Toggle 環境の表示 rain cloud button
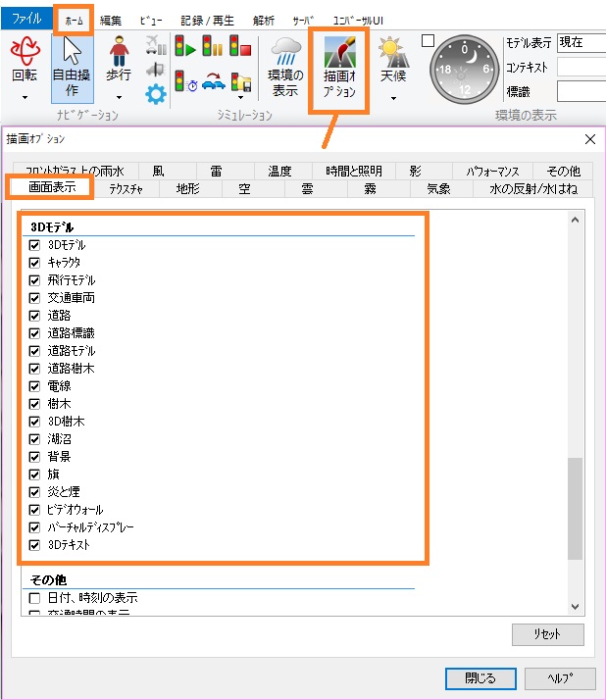Viewport: 606px width, 700px height. click(285, 68)
